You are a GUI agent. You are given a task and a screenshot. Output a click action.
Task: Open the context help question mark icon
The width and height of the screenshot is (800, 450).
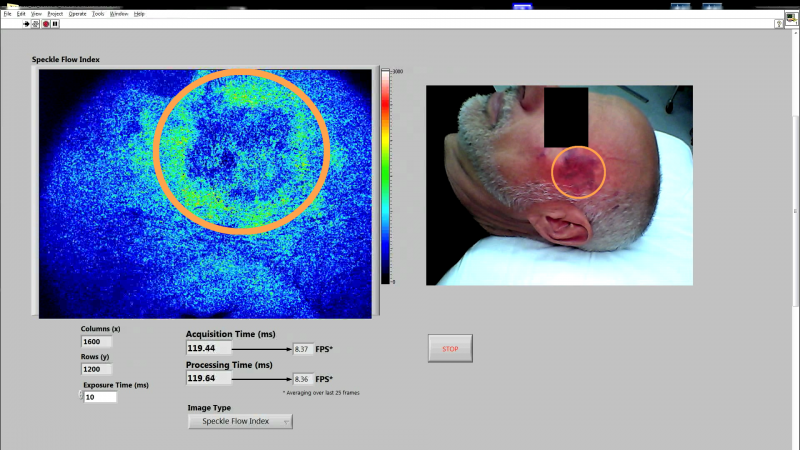pos(777,22)
